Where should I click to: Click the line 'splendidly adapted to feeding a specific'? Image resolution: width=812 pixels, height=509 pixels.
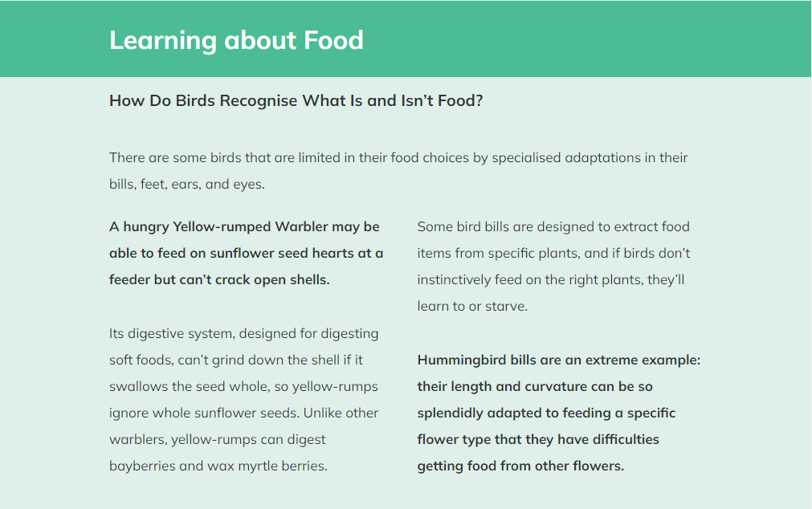546,413
